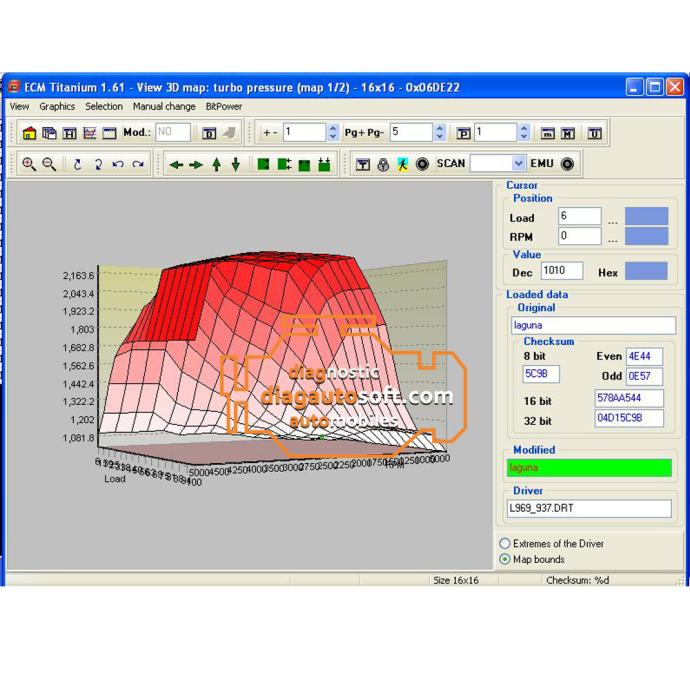This screenshot has width=690, height=690.
Task: Click the zoom out magnifier icon
Action: tap(48, 165)
